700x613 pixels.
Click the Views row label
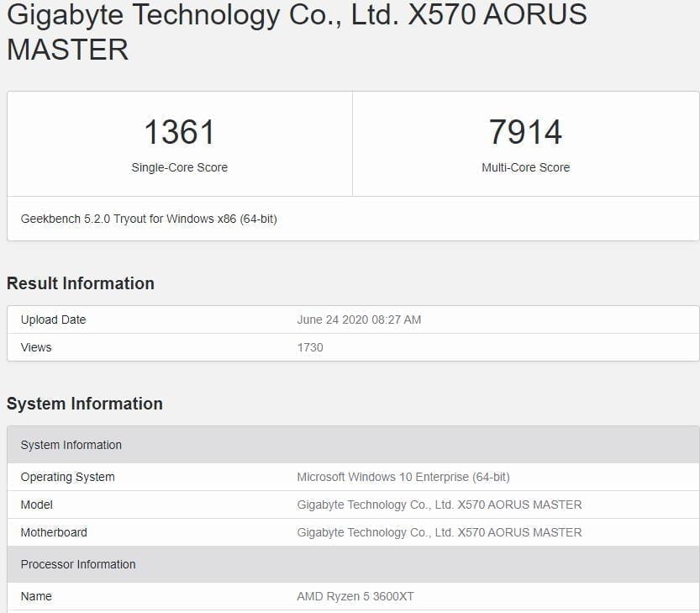[x=36, y=347]
